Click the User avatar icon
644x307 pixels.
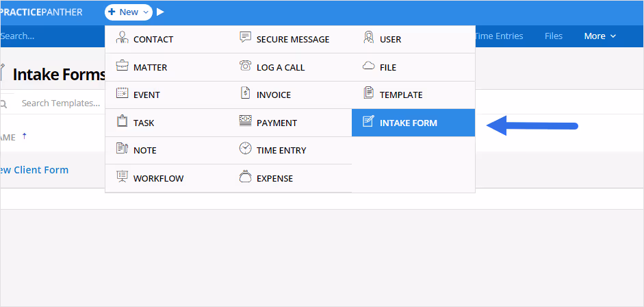click(368, 38)
